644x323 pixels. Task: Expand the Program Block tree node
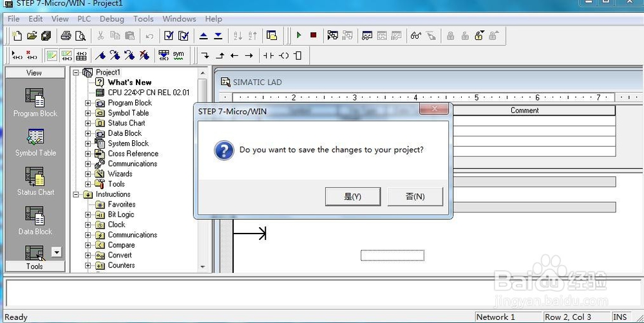(88, 103)
